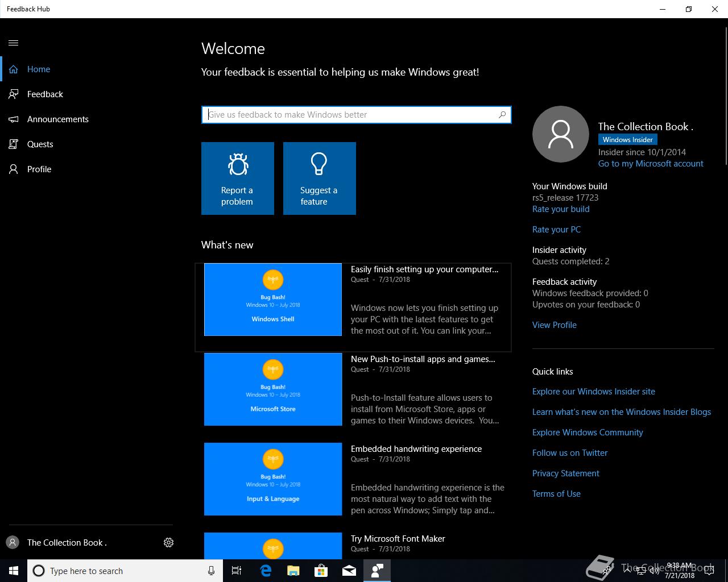Click the Home house icon in sidebar
Viewport: 728px width, 582px height.
[x=14, y=69]
